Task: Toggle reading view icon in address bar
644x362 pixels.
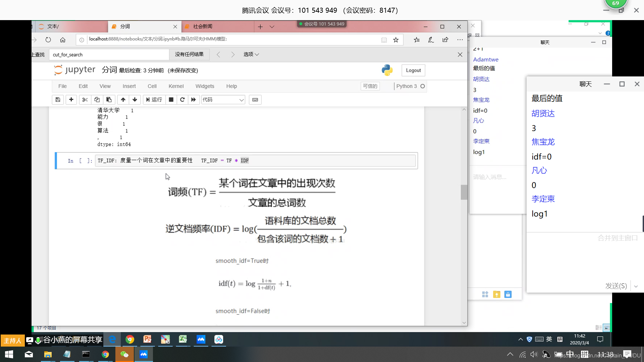Action: click(384, 40)
